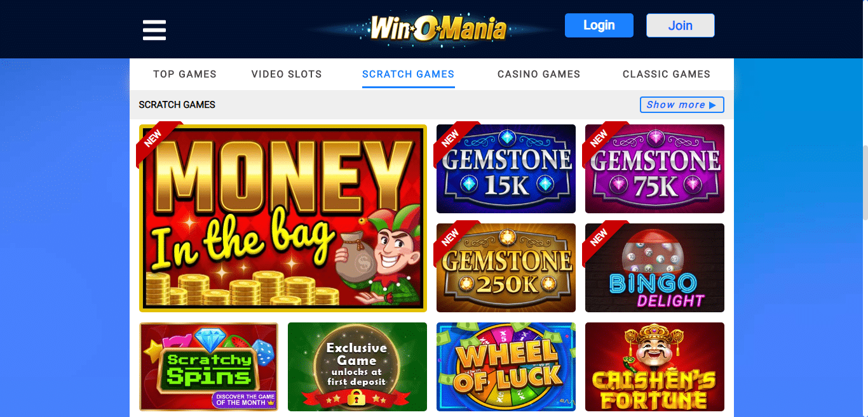This screenshot has width=868, height=417.
Task: Switch to the Top Games tab
Action: click(x=185, y=74)
